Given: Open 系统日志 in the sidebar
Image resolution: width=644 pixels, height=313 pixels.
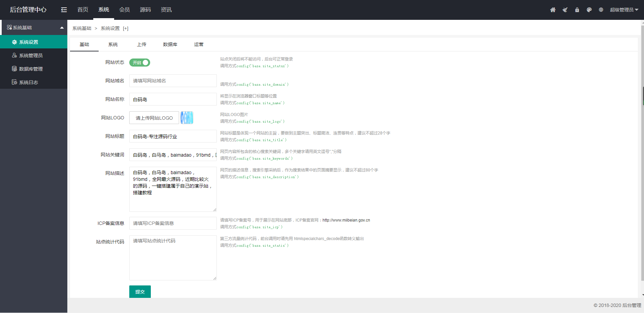Looking at the screenshot, I should tap(29, 82).
